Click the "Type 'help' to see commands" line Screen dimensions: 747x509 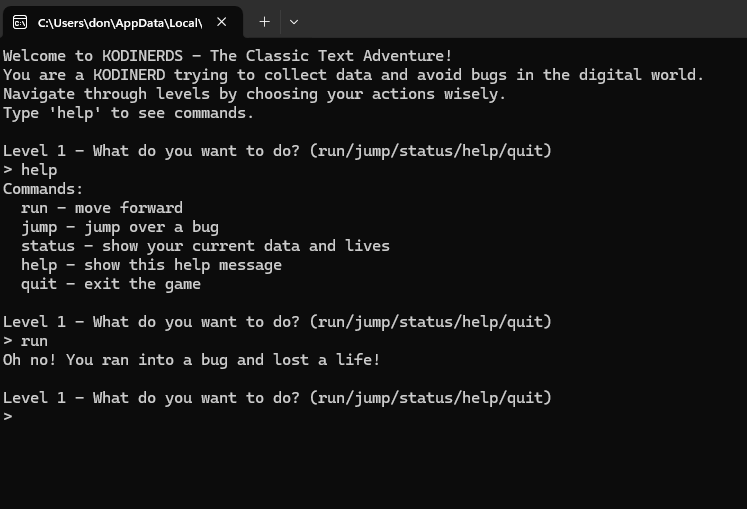[x=129, y=113]
